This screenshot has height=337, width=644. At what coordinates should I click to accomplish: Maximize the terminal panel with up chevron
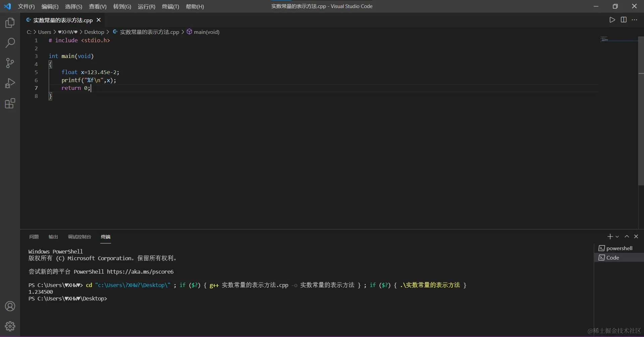click(627, 237)
